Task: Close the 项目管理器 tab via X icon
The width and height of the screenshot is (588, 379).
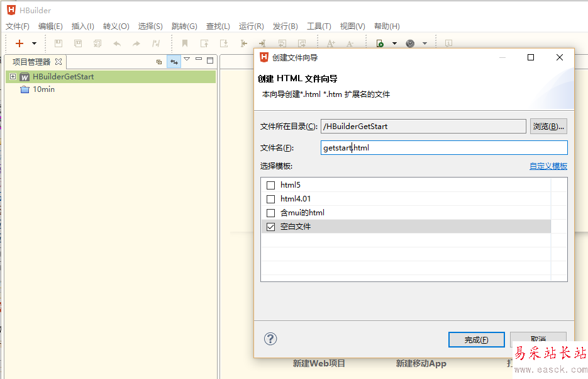Action: pyautogui.click(x=58, y=62)
